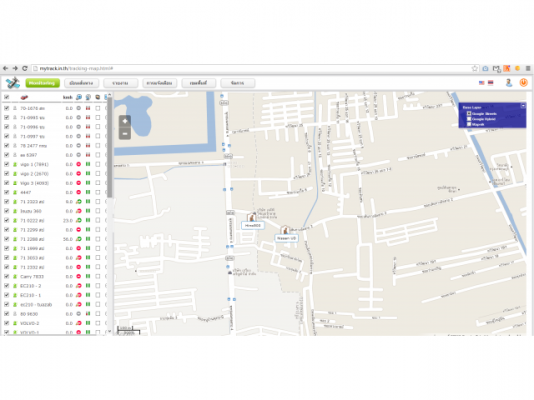
Task: Click the red signal bars for 78 2477
Action: [x=88, y=145]
